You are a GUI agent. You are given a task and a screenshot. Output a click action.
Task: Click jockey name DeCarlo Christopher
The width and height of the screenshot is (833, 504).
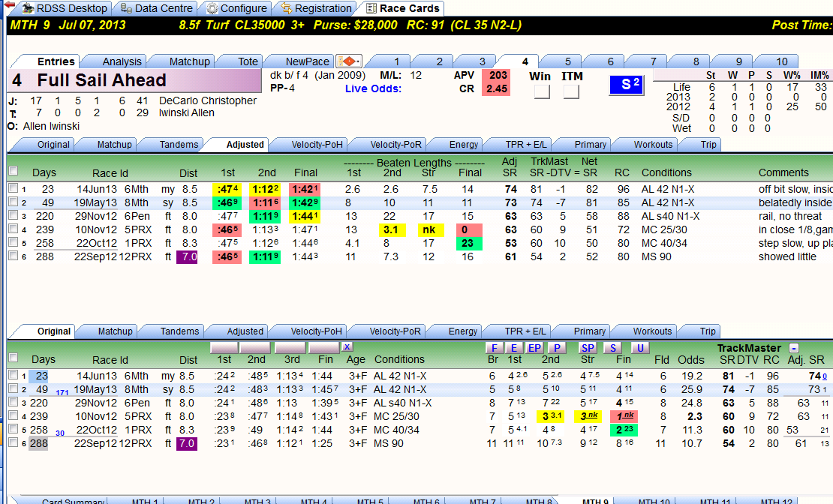(x=208, y=100)
